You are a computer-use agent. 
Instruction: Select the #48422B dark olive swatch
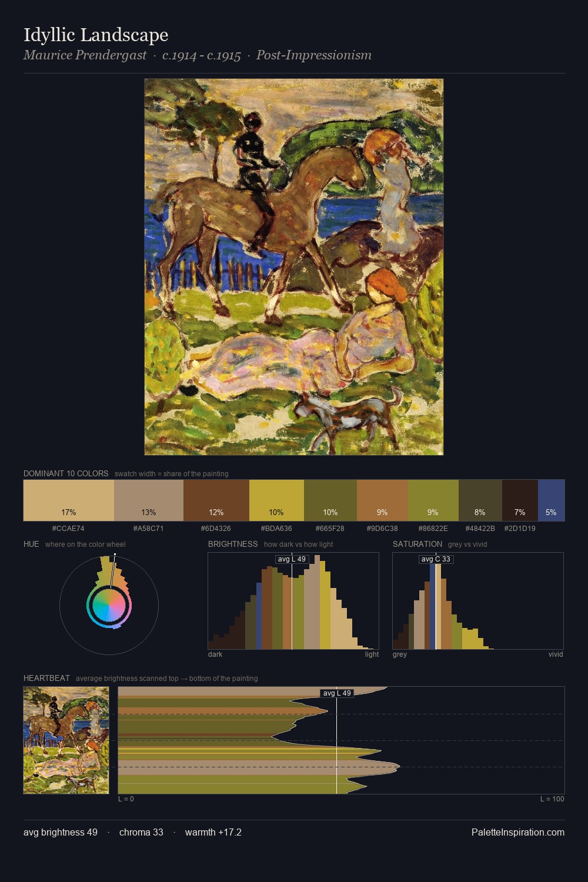[480, 500]
